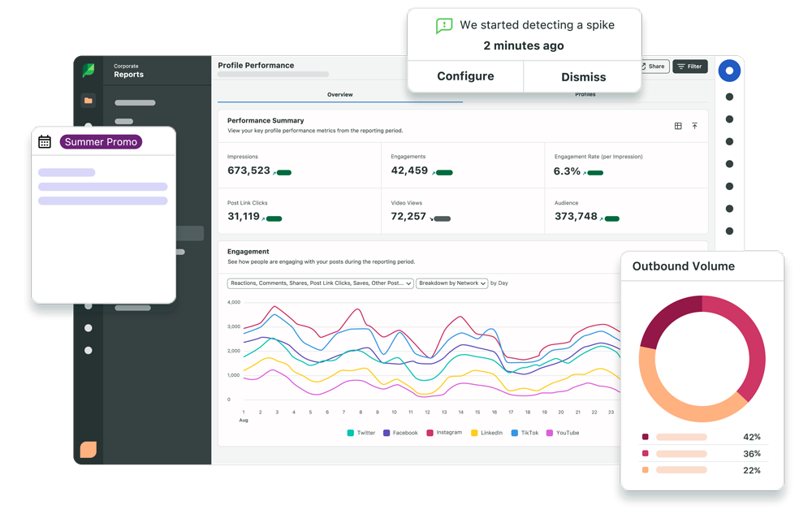Switch to the Overview tab
The image size is (812, 514).
(339, 95)
